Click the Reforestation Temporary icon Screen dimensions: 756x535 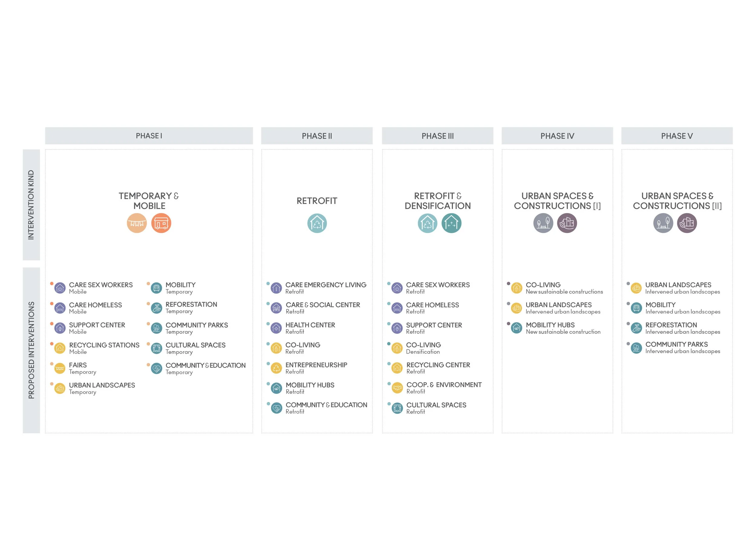pyautogui.click(x=156, y=308)
